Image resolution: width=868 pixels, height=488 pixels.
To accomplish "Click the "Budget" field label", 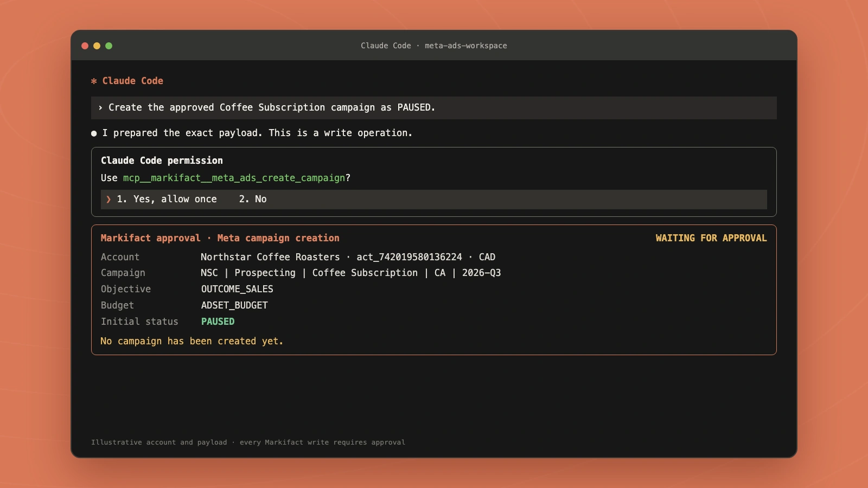I will [x=117, y=305].
